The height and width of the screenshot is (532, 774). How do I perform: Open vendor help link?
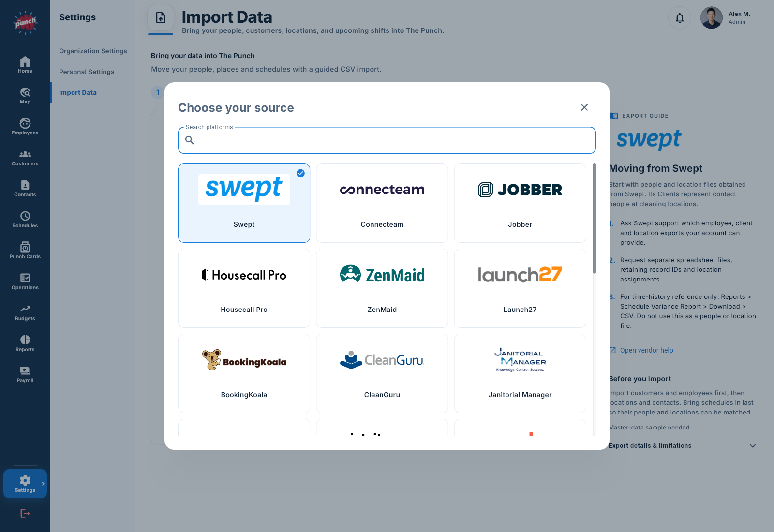[641, 350]
